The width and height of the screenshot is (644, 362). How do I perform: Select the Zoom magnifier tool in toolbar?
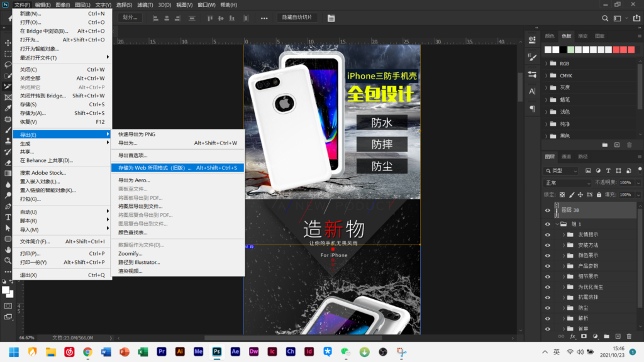[x=8, y=261]
